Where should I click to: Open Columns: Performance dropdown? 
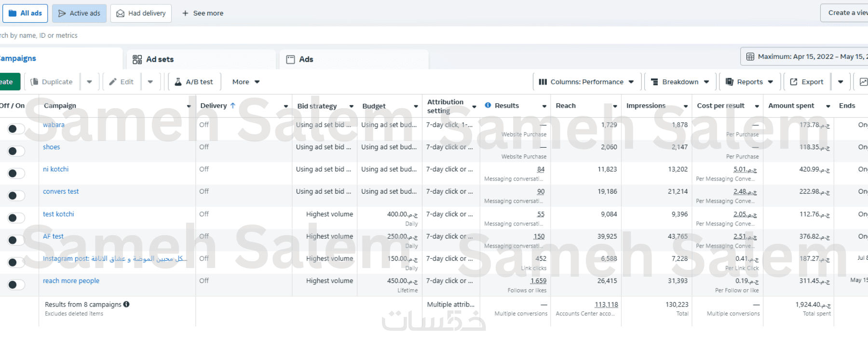586,82
